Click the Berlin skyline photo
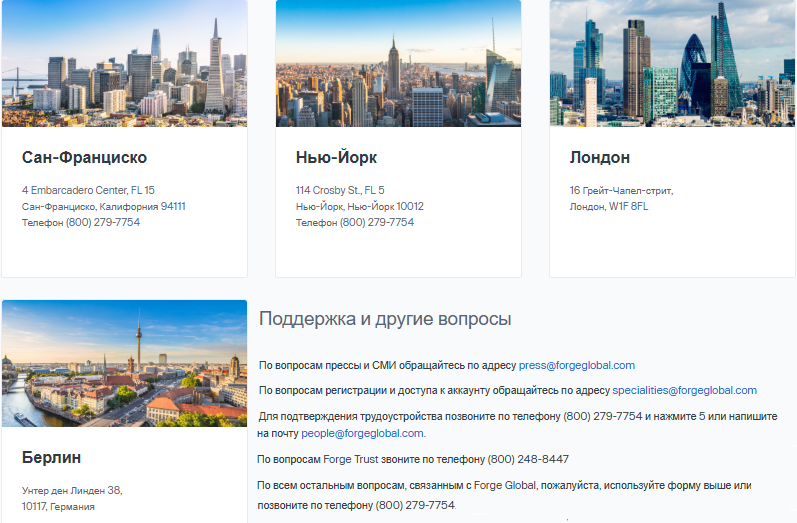This screenshot has width=797, height=523. (125, 363)
